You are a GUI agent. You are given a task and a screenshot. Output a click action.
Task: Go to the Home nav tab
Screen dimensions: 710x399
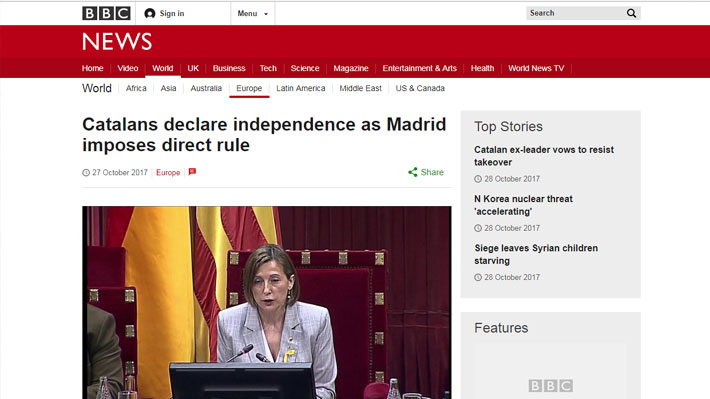tap(92, 68)
